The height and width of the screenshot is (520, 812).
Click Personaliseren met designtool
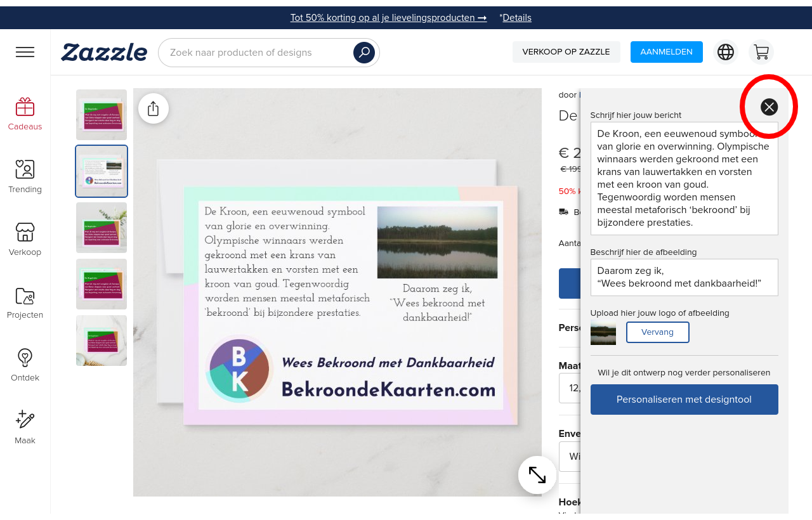[684, 400]
